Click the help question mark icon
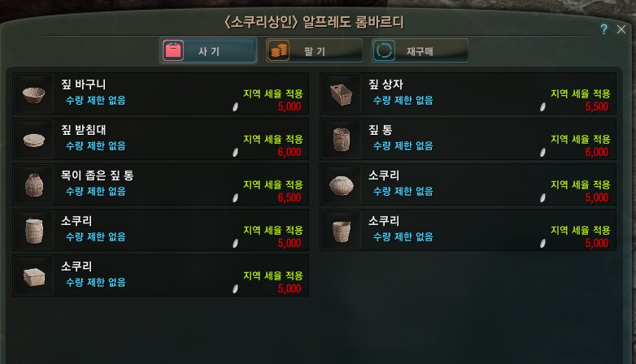 pos(603,29)
